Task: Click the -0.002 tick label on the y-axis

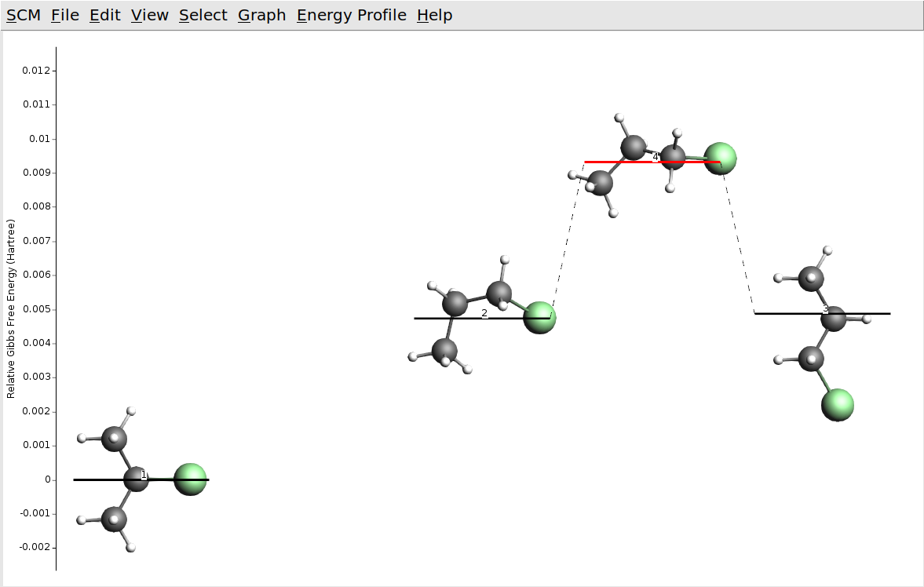Action: click(34, 547)
